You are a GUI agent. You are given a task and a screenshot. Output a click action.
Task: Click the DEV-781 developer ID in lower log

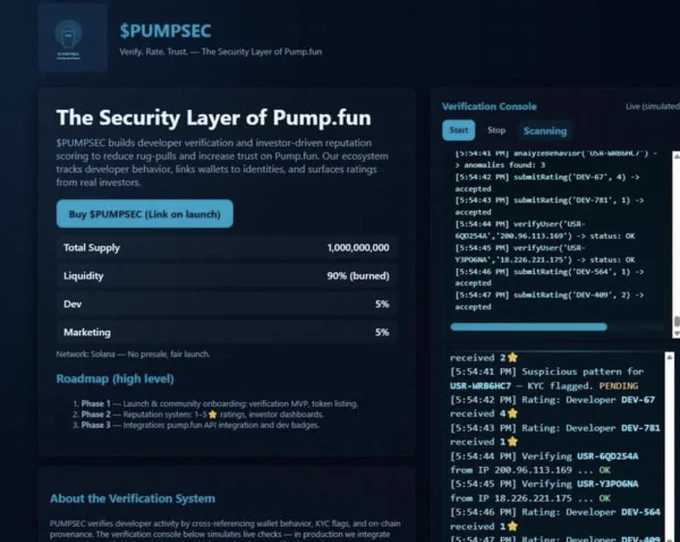click(641, 428)
